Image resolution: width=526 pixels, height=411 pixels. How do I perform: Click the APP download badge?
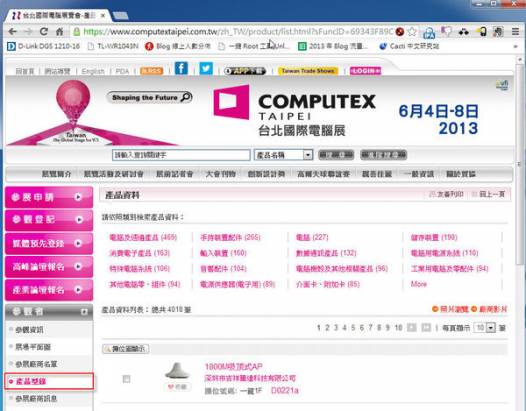(245, 71)
